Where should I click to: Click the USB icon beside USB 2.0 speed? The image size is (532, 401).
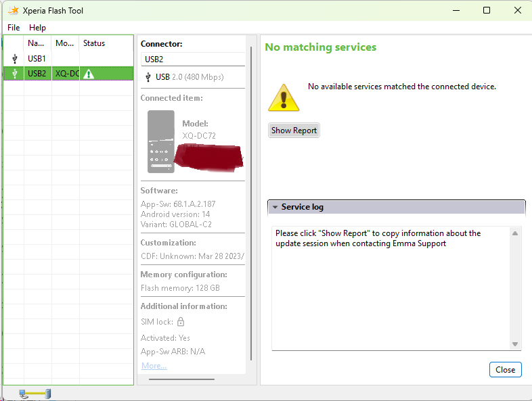coord(148,77)
